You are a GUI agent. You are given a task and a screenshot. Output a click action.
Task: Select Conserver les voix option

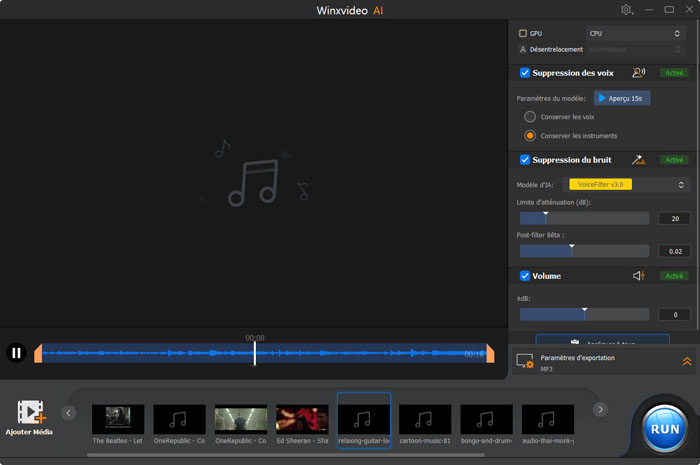point(530,117)
